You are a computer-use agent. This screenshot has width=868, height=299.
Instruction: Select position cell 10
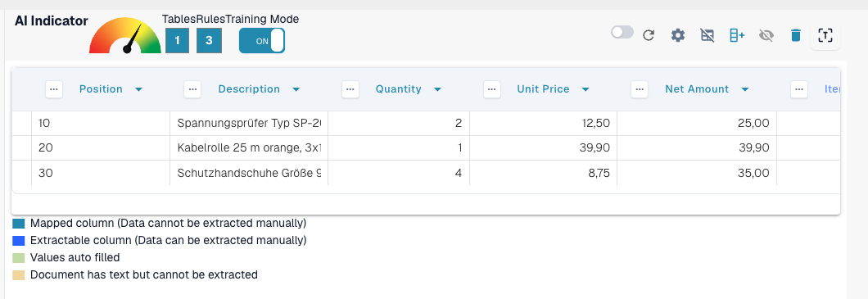click(101, 123)
